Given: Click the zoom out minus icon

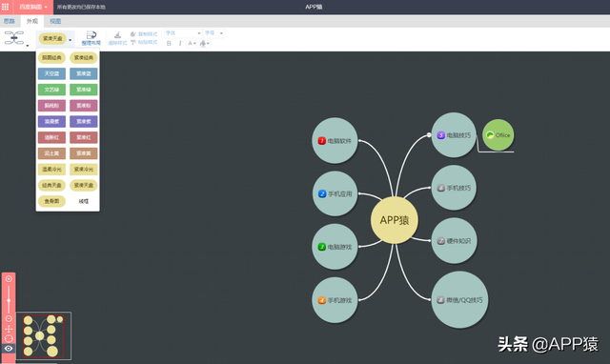Looking at the screenshot, I should (9, 319).
